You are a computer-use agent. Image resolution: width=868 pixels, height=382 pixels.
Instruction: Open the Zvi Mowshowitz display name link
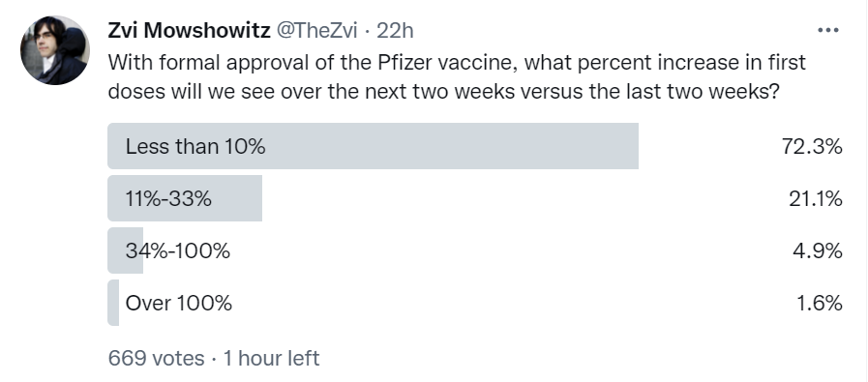click(x=189, y=31)
